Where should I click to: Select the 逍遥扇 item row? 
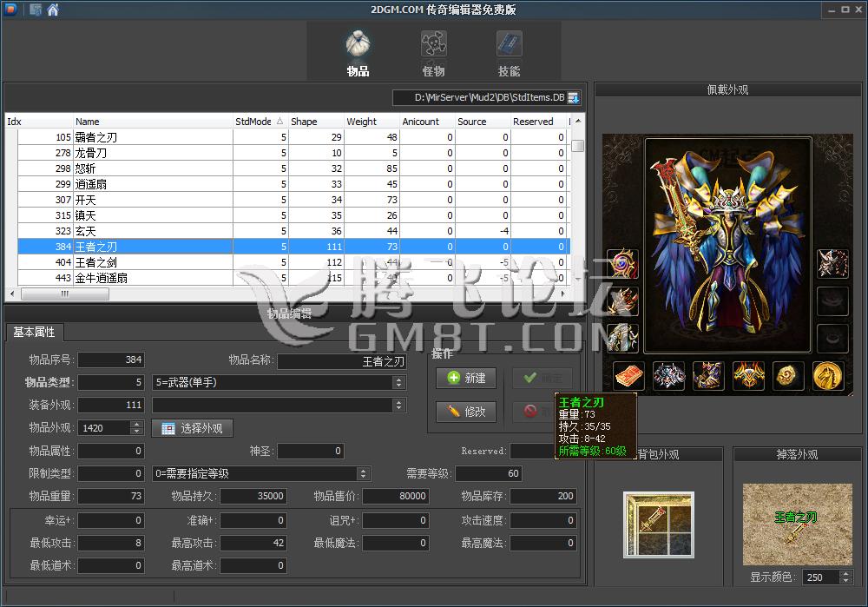pyautogui.click(x=293, y=184)
